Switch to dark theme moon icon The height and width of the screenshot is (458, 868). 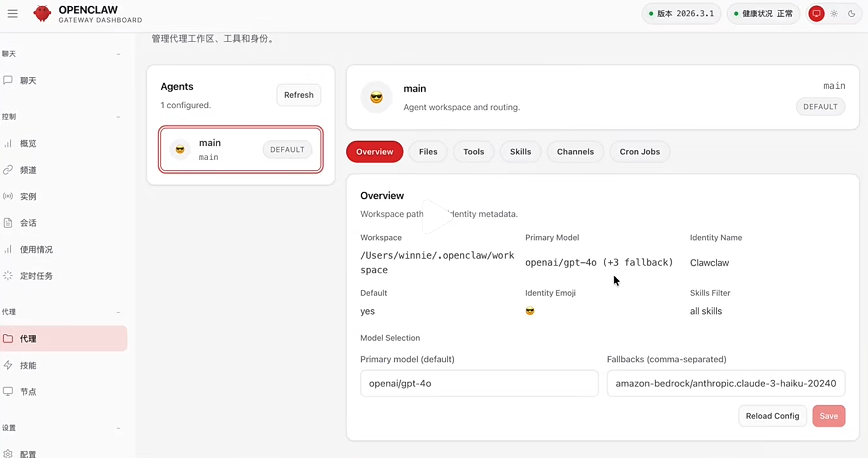tap(851, 14)
